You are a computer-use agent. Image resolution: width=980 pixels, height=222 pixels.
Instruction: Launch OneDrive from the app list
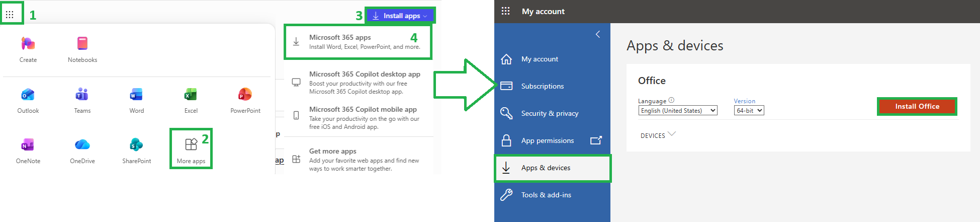(82, 151)
